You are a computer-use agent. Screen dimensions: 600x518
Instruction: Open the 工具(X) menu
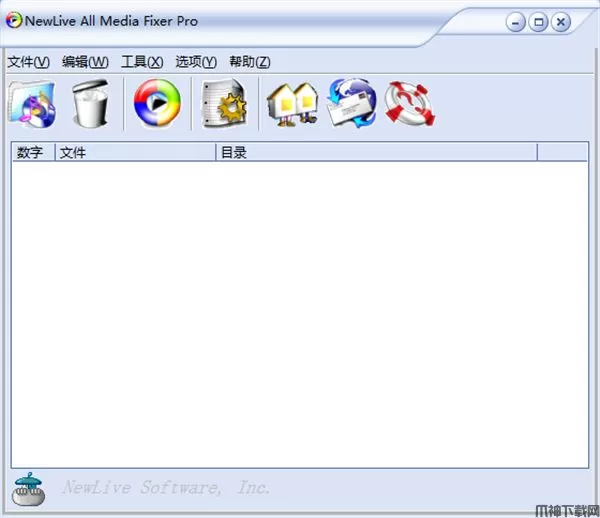click(x=142, y=62)
